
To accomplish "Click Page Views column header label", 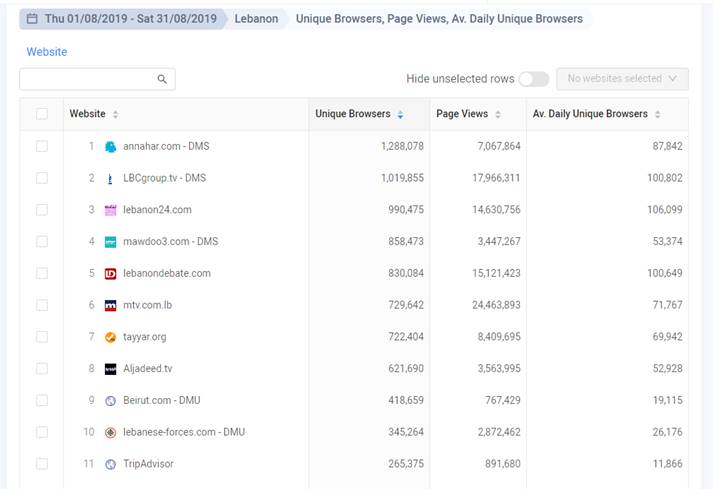I will 462,114.
